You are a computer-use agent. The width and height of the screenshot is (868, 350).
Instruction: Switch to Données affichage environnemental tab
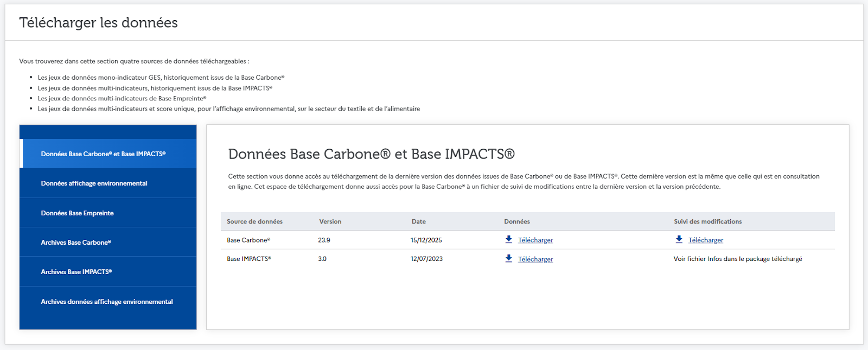point(108,183)
